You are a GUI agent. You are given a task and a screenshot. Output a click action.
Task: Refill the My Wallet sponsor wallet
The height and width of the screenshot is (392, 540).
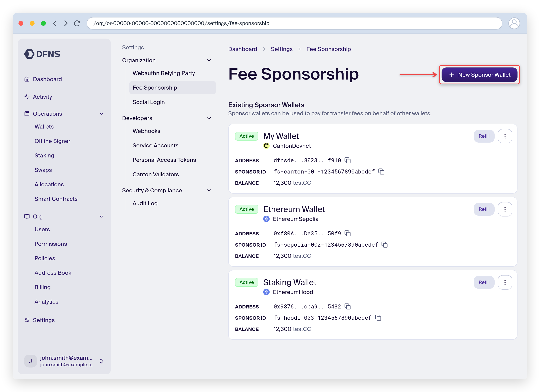[484, 136]
